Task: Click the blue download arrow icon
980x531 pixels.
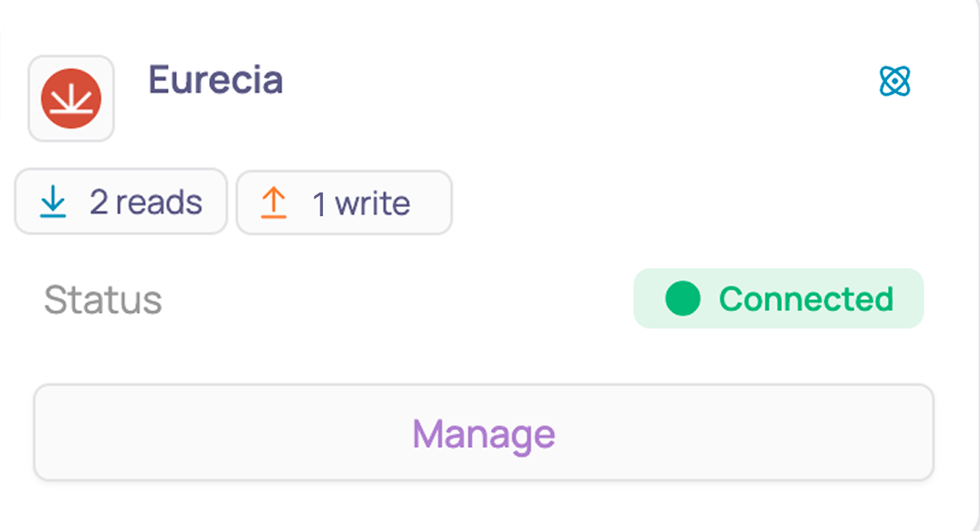Action: pos(53,202)
